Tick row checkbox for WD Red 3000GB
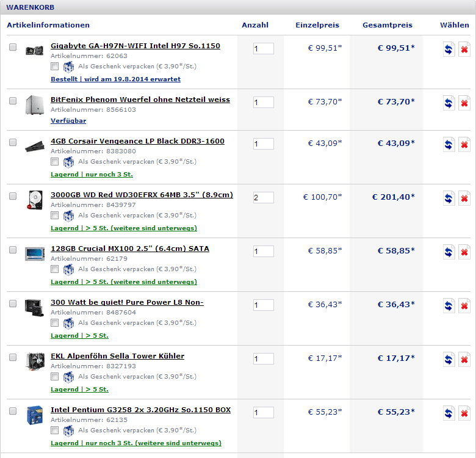 click(13, 196)
